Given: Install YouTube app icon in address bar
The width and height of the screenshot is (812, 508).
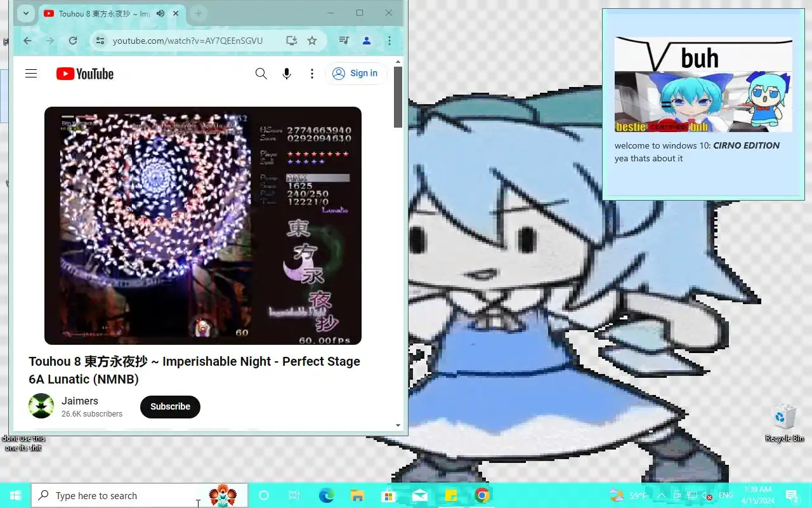Looking at the screenshot, I should pos(292,41).
